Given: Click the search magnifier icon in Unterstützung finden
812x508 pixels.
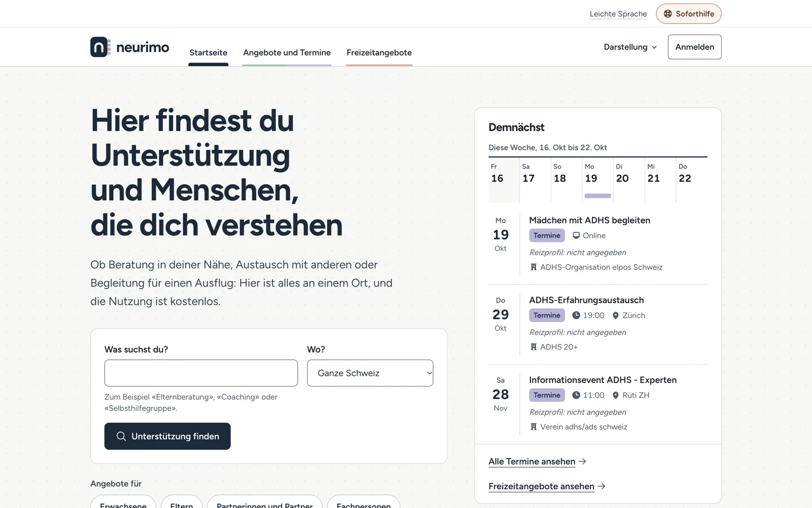Looking at the screenshot, I should pos(121,436).
